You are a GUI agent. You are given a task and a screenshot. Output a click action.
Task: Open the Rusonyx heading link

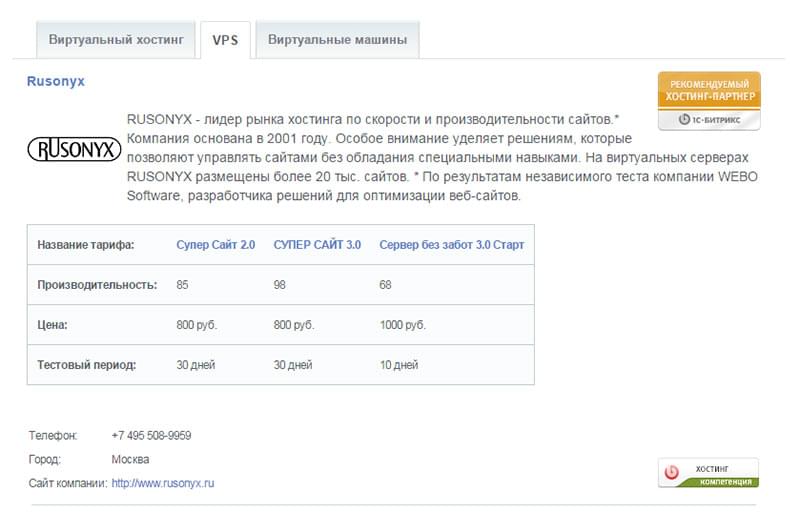[56, 82]
